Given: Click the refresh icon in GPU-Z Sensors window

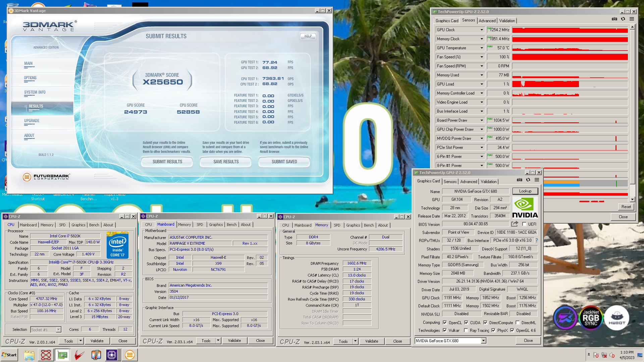Looking at the screenshot, I should pos(623,19).
